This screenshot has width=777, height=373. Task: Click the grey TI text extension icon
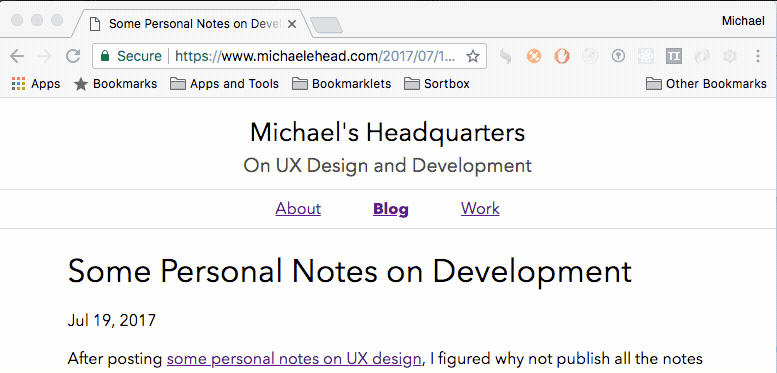pos(674,56)
